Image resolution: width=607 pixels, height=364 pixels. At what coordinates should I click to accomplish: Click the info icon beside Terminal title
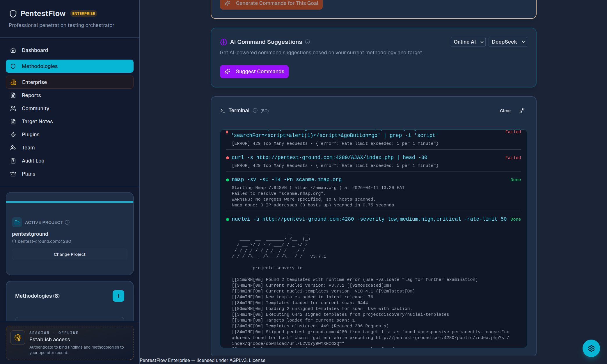click(x=255, y=110)
